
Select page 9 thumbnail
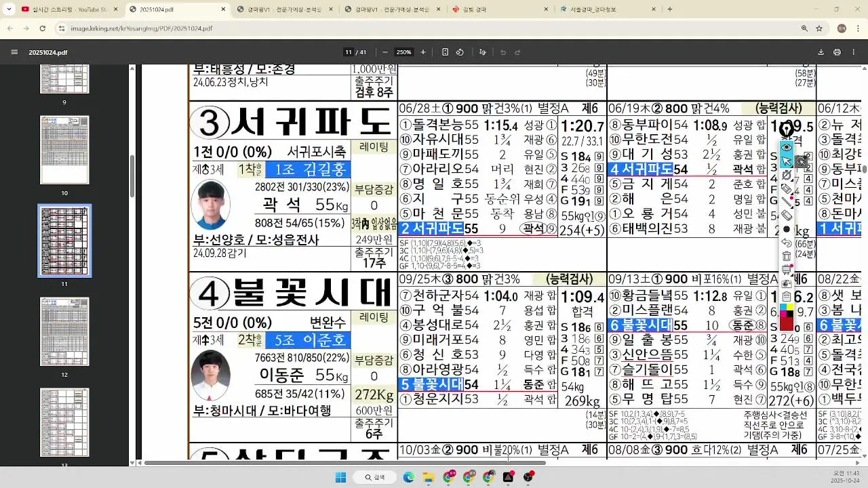pos(64,79)
